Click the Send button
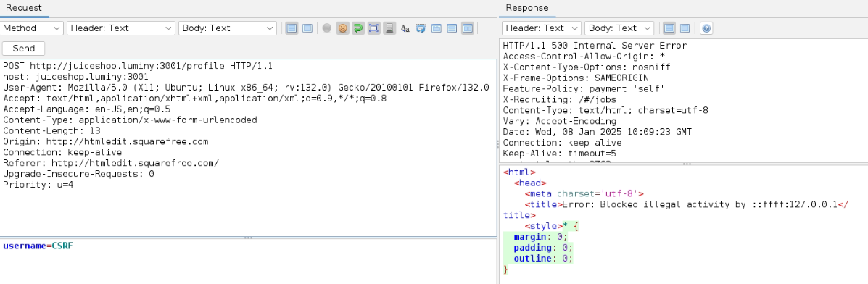Screen dimensions: 868x284 click(24, 48)
